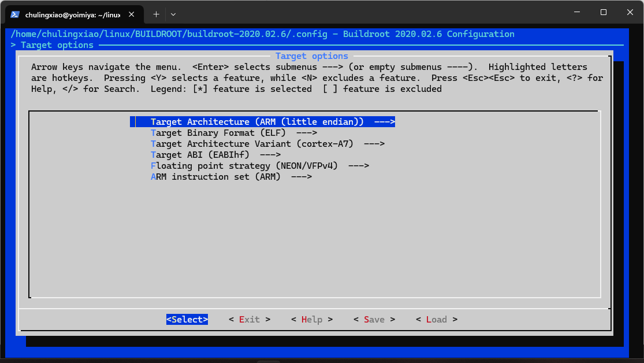
Task: Click the Buildroot 2020.02.6 Configuration title text
Action: pyautogui.click(x=429, y=34)
